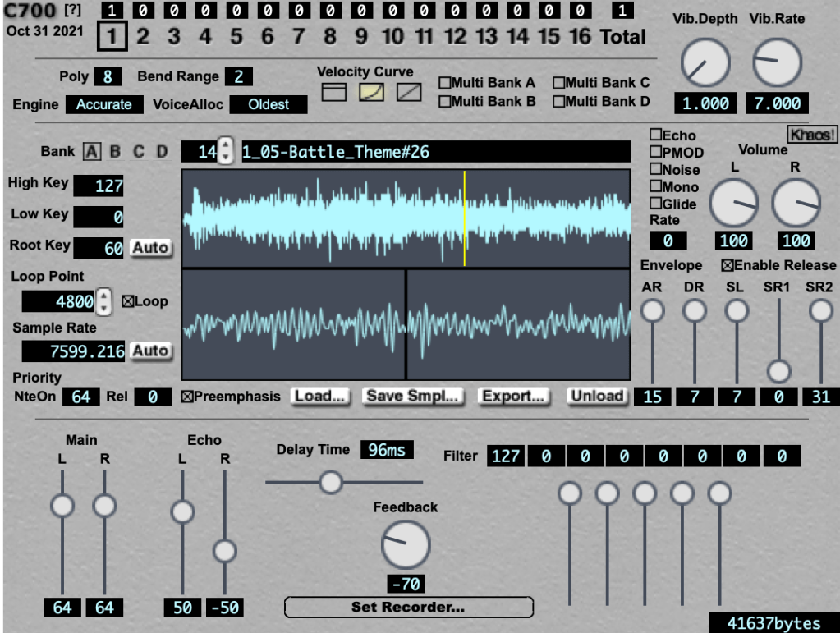This screenshot has width=840, height=633.
Task: Switch to track 5 tab
Action: point(236,36)
